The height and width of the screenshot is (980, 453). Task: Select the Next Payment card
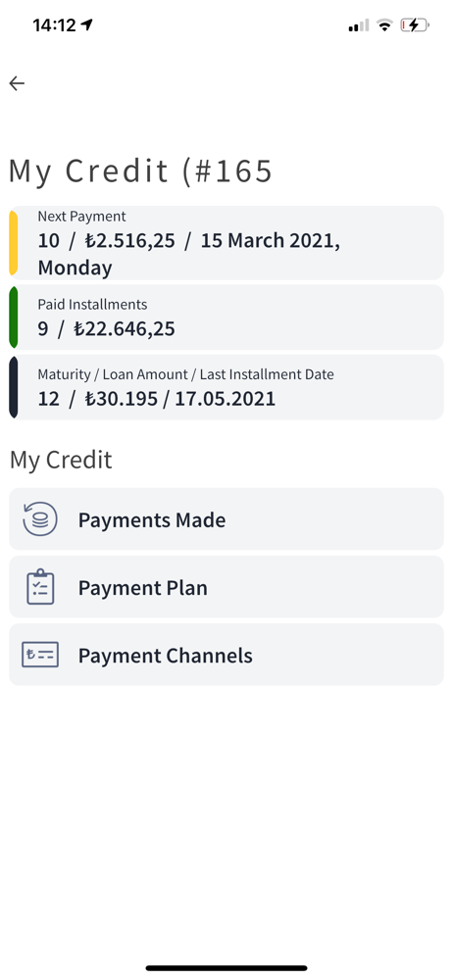coord(226,242)
